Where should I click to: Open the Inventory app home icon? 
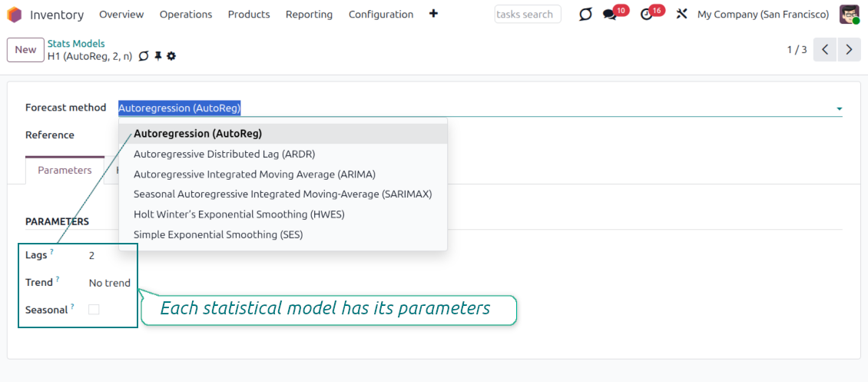point(15,15)
